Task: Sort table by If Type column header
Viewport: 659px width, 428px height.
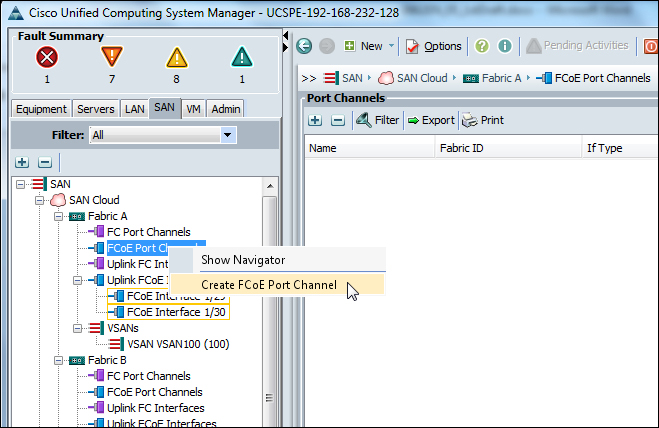Action: 620,148
